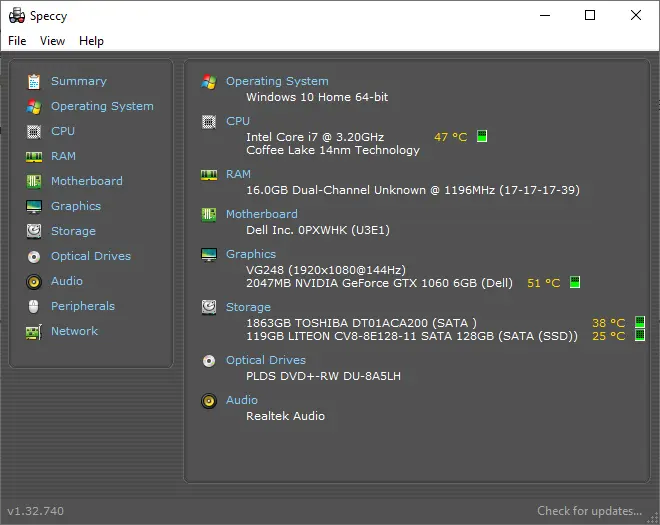Click the Storage drive icon in summary panel
The width and height of the screenshot is (660, 525).
point(209,307)
